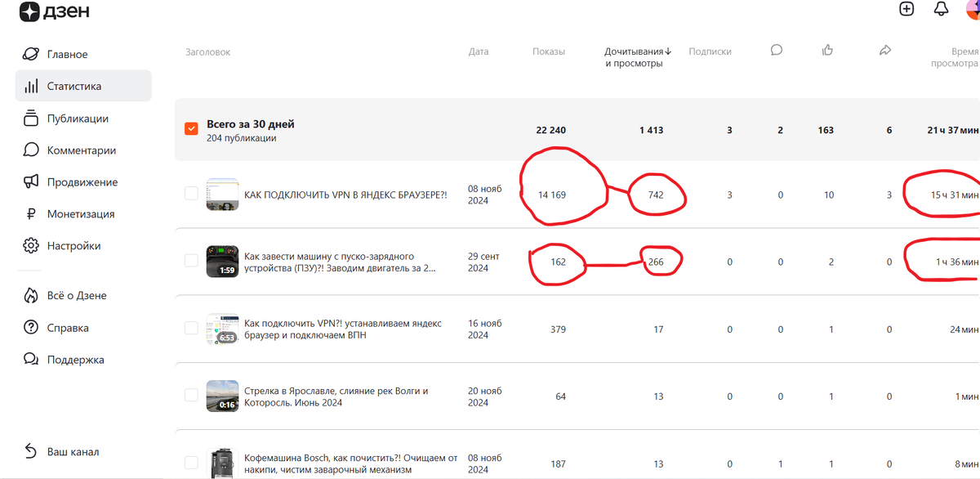This screenshot has height=479, width=980.
Task: Click the Всё о Дзене flame icon
Action: [31, 295]
